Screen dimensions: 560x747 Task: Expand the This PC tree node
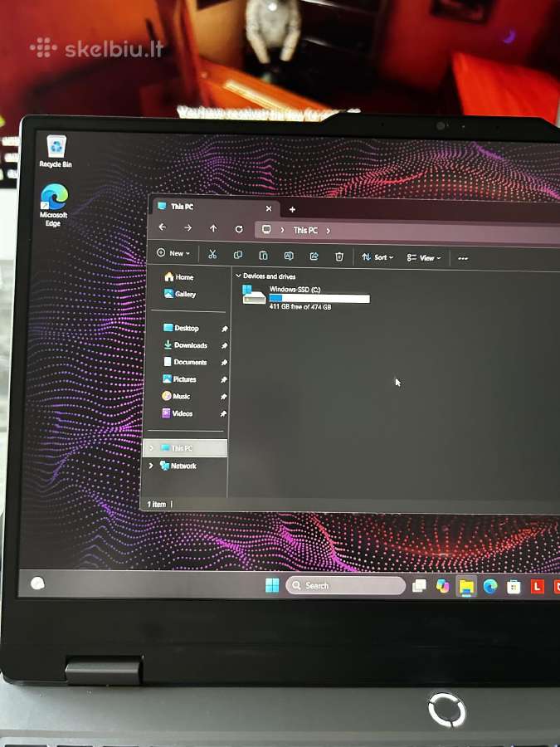[152, 448]
